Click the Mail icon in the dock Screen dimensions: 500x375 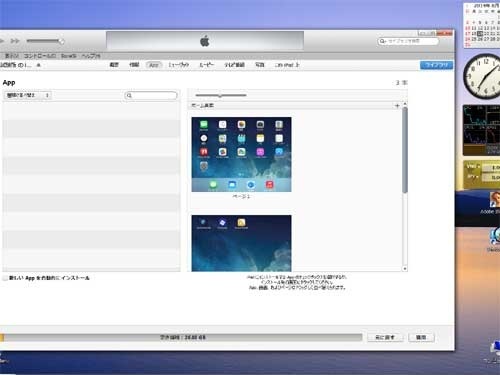(x=232, y=184)
